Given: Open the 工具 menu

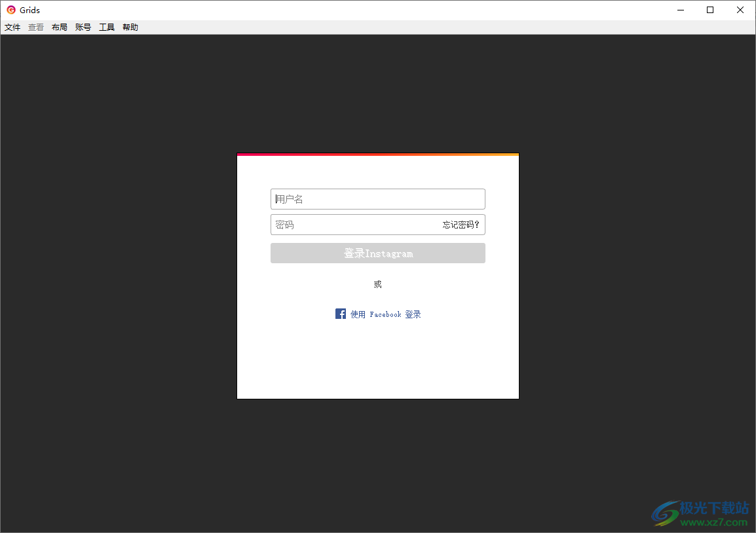Looking at the screenshot, I should coord(107,28).
